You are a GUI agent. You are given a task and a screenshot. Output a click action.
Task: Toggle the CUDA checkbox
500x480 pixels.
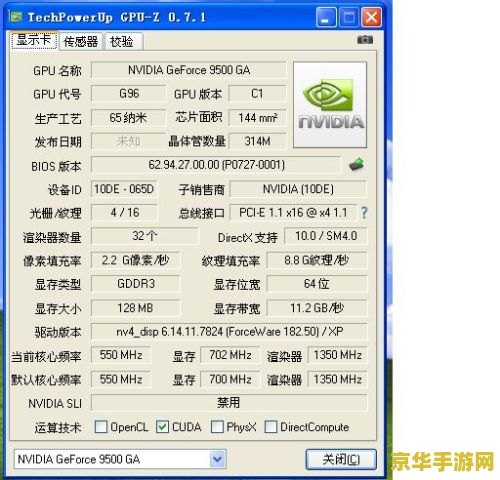pos(162,427)
